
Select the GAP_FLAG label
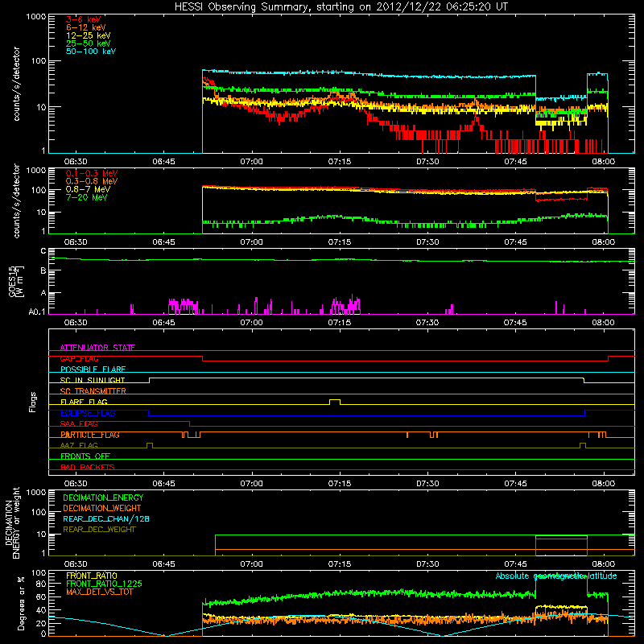pyautogui.click(x=79, y=358)
